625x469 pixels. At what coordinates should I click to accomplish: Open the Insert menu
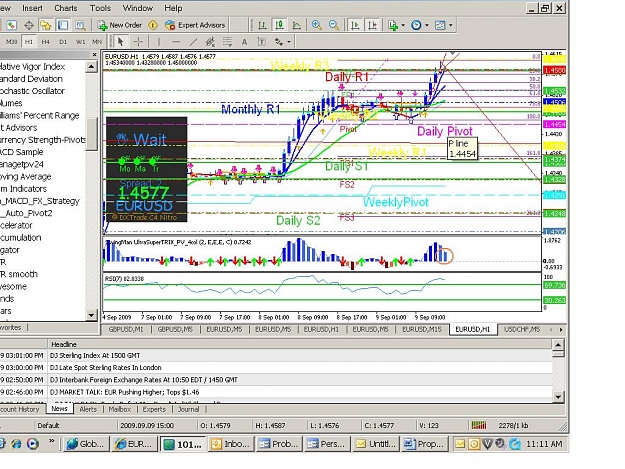pos(32,8)
